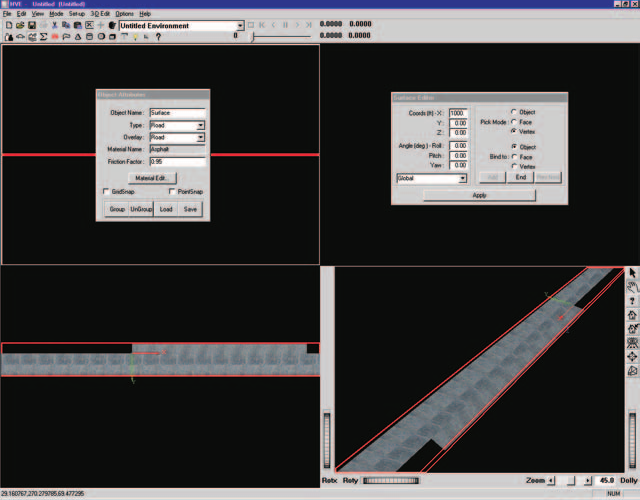
Task: Click the Apply button in Surface Editor
Action: [x=479, y=196]
